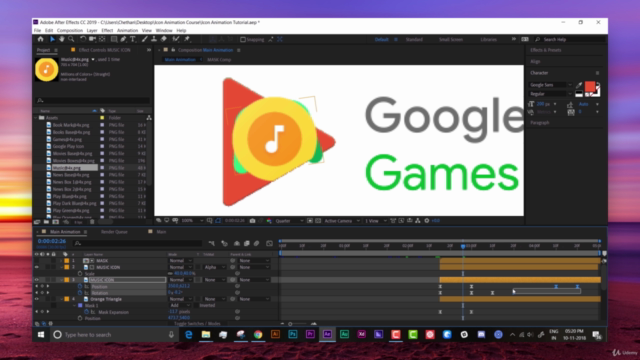Switch to the Render Queue tab
640x360 pixels.
click(x=114, y=232)
